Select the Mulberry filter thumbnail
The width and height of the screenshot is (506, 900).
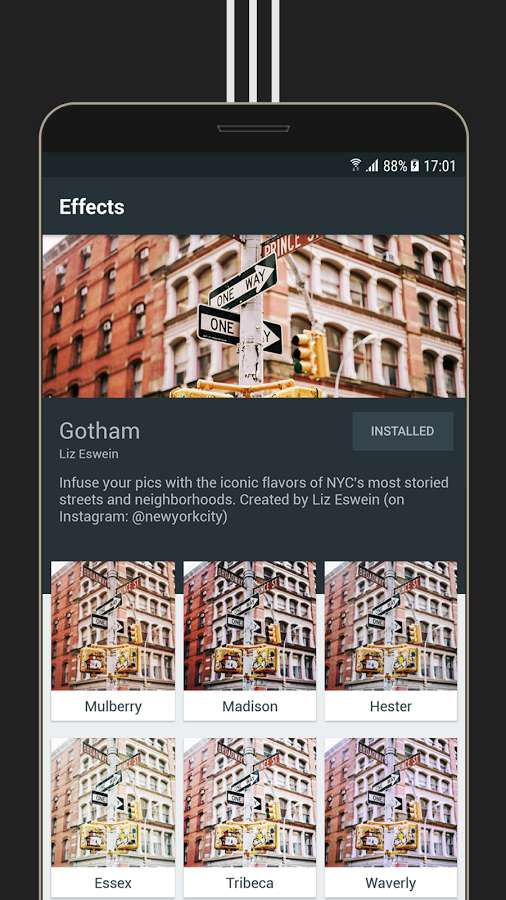113,626
